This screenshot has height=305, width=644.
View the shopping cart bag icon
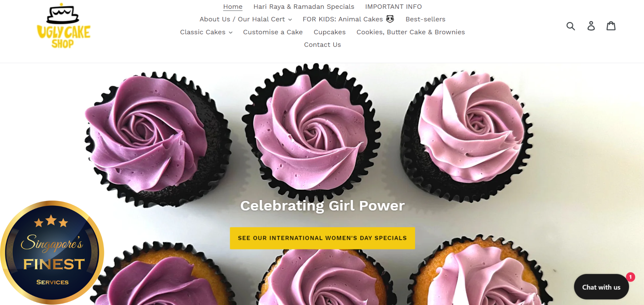point(611,26)
